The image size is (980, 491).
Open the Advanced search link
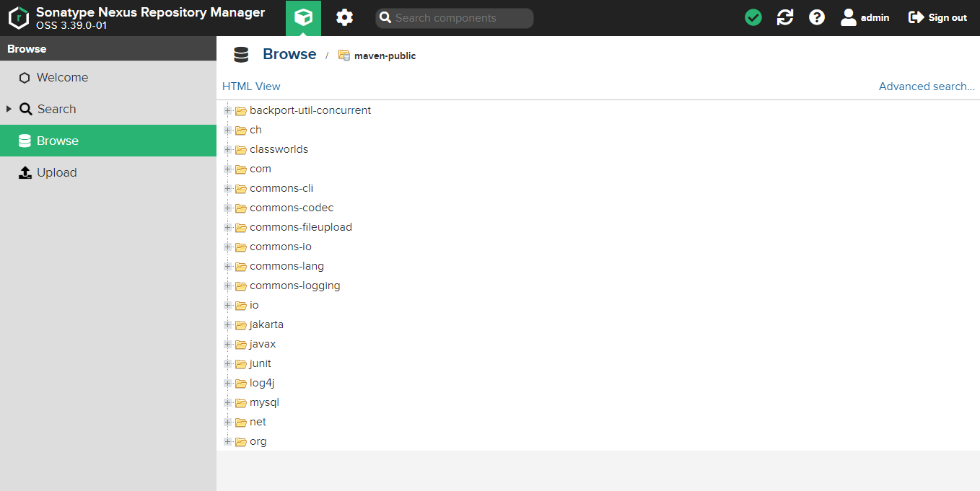click(x=927, y=87)
